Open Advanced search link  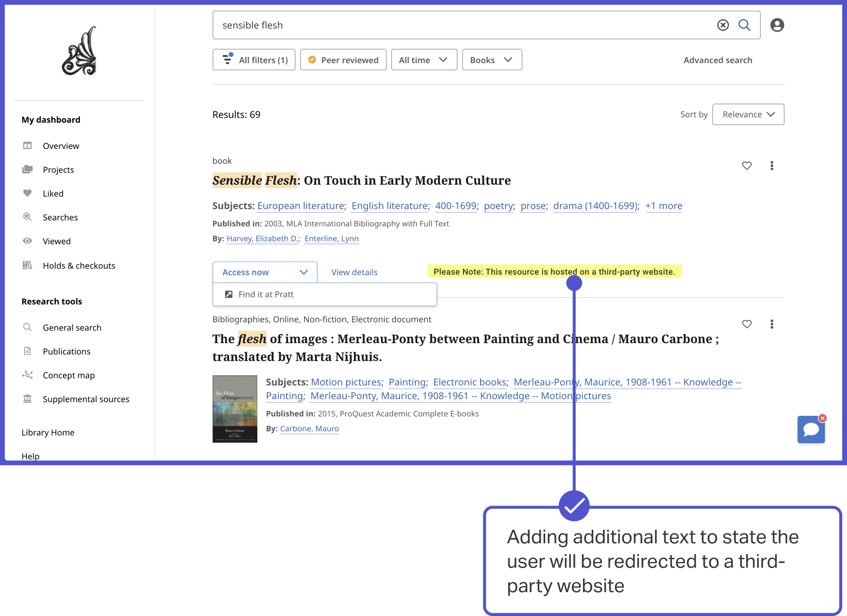[x=718, y=60]
